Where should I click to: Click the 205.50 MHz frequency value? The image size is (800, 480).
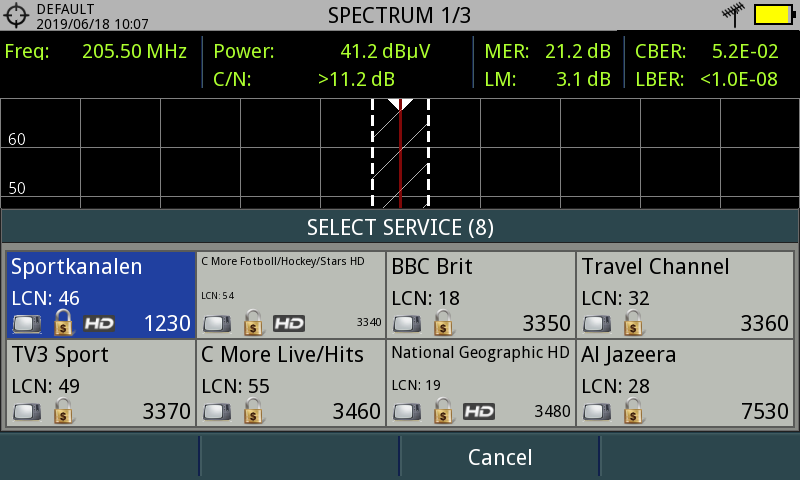[x=135, y=51]
